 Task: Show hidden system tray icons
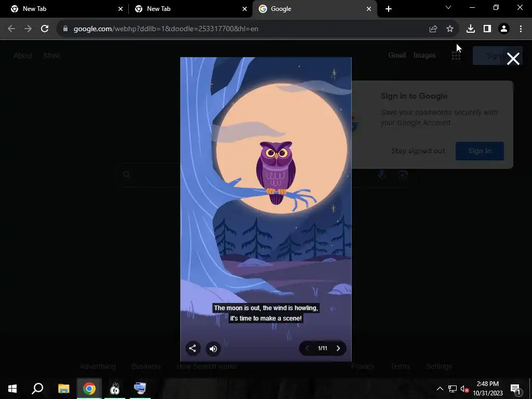pyautogui.click(x=440, y=389)
